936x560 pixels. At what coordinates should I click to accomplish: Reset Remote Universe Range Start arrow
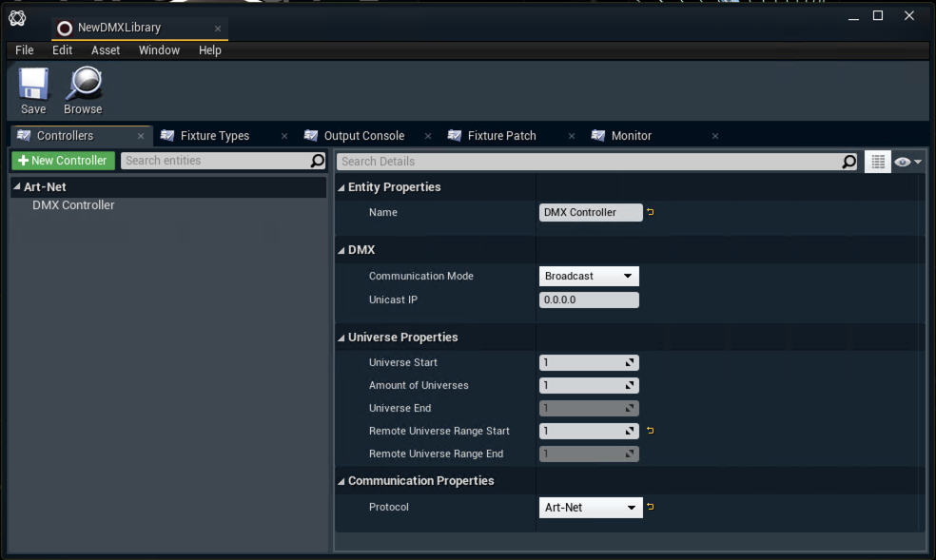[651, 431]
